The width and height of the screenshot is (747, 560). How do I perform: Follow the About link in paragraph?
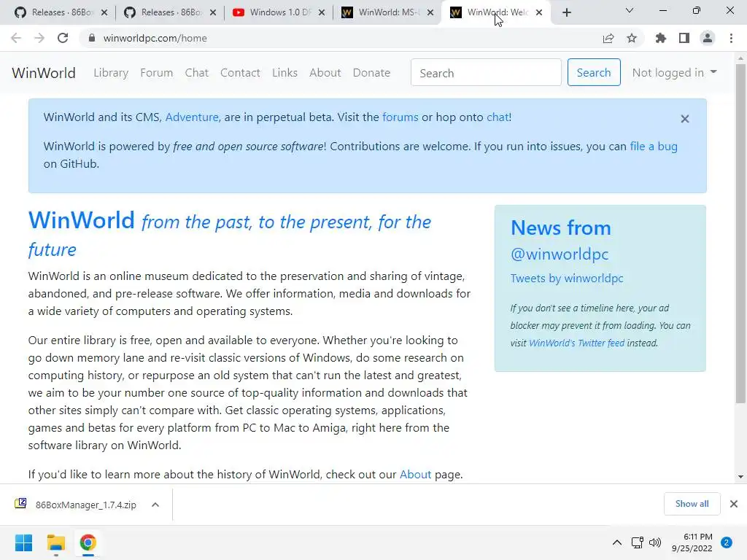click(415, 474)
